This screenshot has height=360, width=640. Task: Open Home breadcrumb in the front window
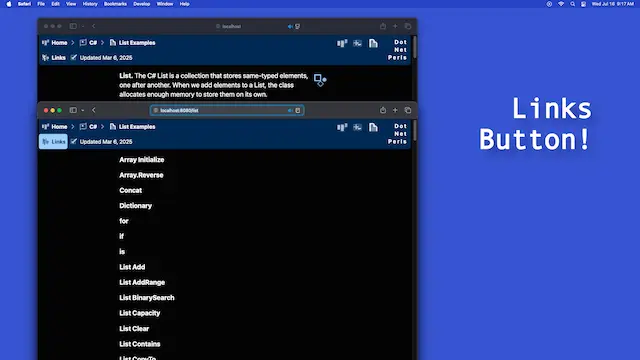click(55, 127)
